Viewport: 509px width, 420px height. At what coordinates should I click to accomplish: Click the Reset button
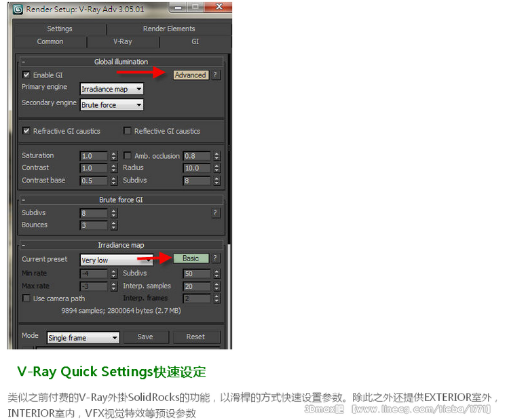coord(195,337)
